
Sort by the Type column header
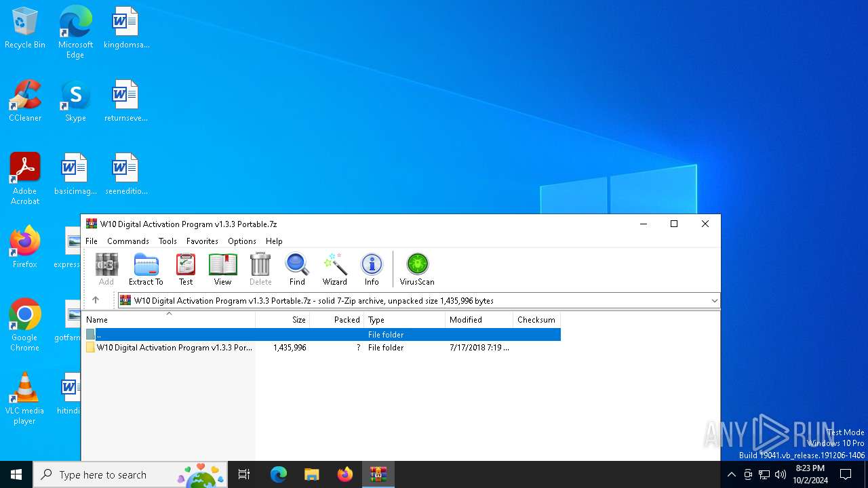pos(405,320)
